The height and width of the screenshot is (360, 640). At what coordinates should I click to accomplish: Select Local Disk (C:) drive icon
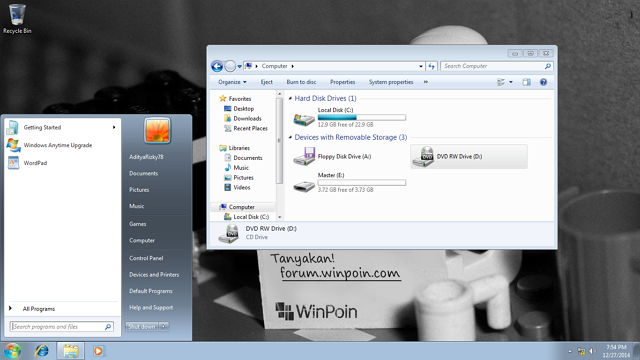point(304,119)
